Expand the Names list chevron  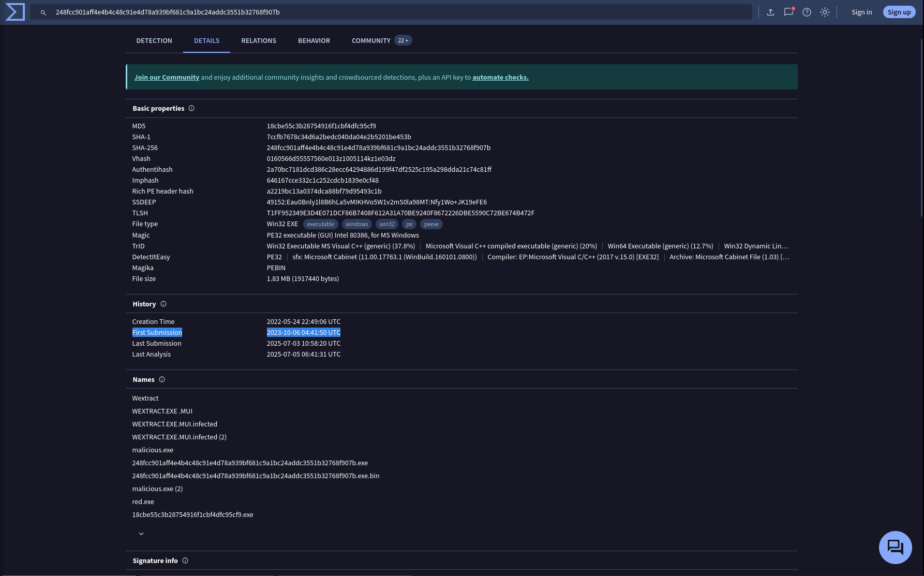[141, 534]
